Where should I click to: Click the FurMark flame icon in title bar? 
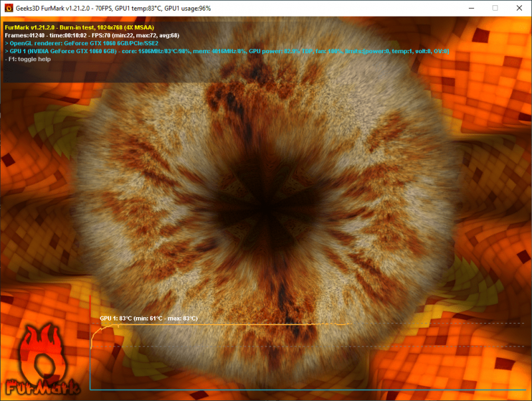pyautogui.click(x=9, y=7)
